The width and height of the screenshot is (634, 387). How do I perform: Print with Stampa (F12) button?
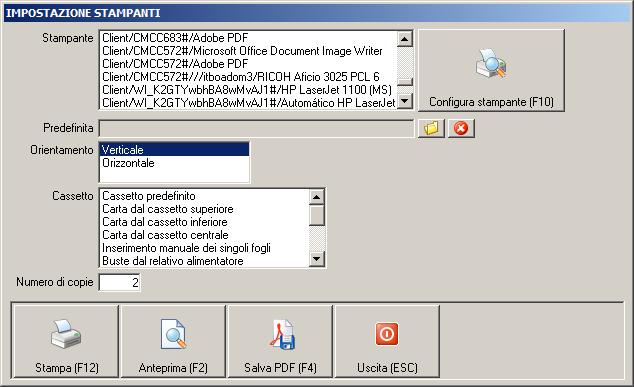click(x=66, y=341)
